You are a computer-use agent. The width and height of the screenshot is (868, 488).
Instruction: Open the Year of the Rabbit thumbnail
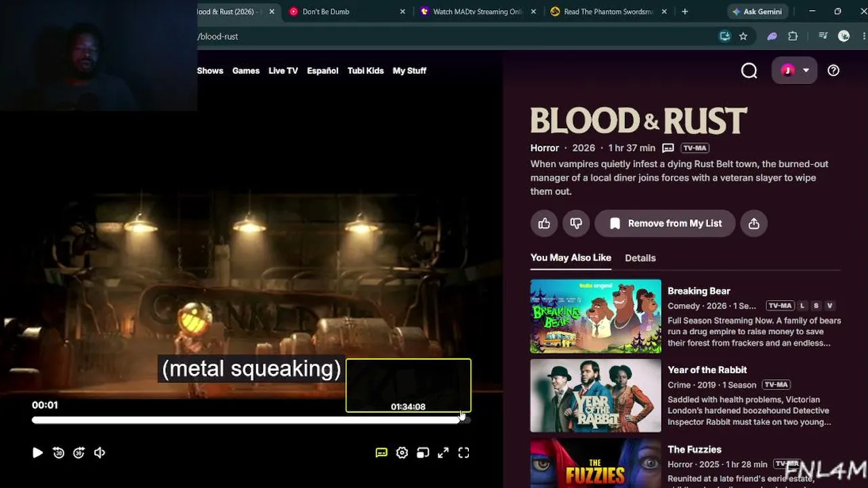click(x=596, y=396)
